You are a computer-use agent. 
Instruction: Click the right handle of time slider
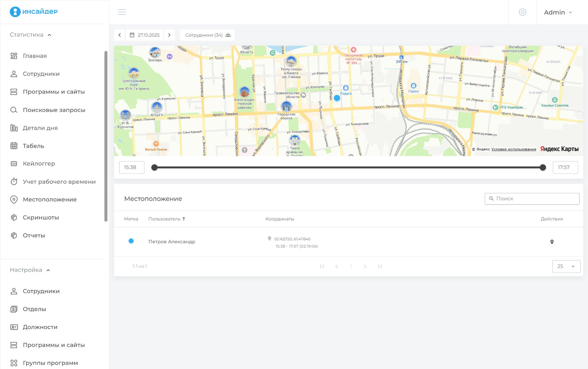coord(542,168)
